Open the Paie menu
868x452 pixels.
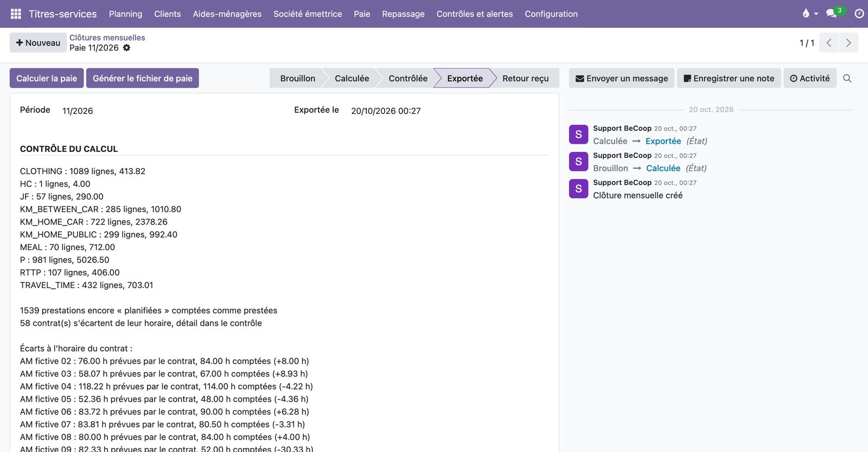coord(362,14)
